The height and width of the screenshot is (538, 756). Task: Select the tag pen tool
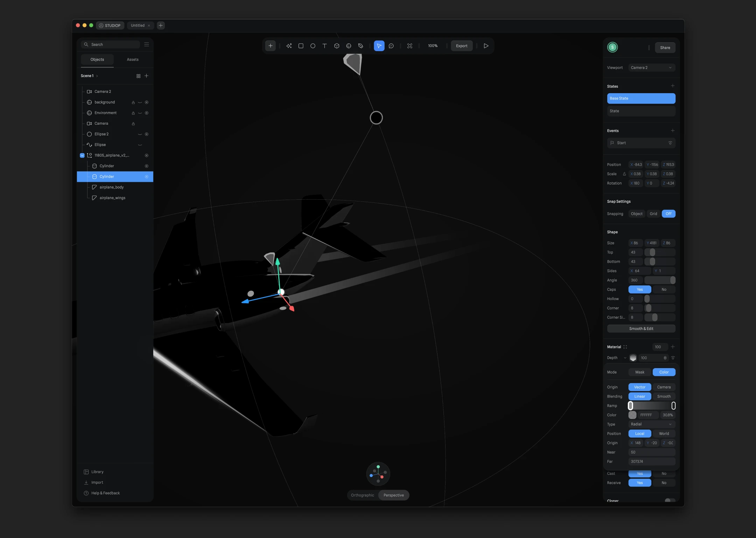pos(360,46)
